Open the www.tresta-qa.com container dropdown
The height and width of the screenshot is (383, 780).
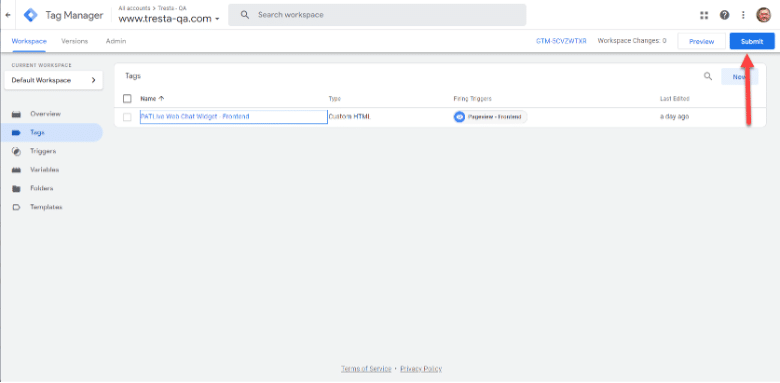[x=169, y=19]
